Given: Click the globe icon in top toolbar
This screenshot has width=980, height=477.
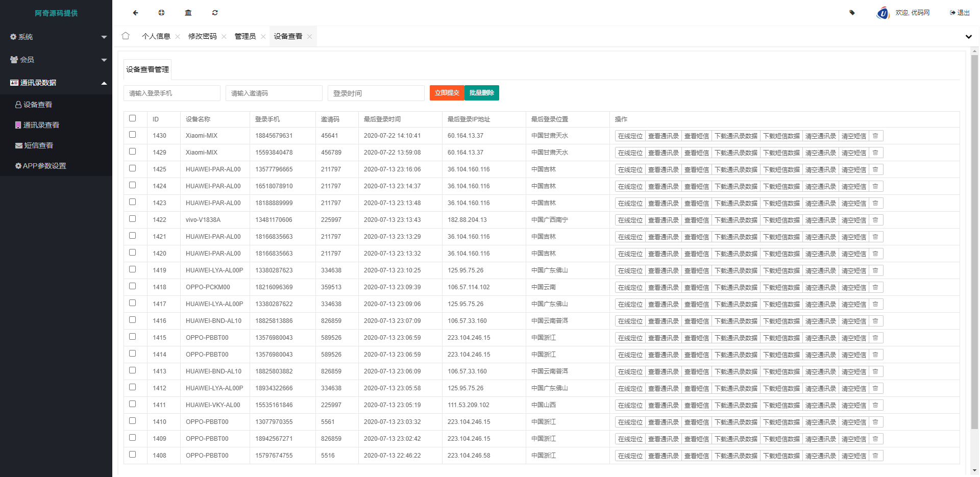Looking at the screenshot, I should (162, 13).
